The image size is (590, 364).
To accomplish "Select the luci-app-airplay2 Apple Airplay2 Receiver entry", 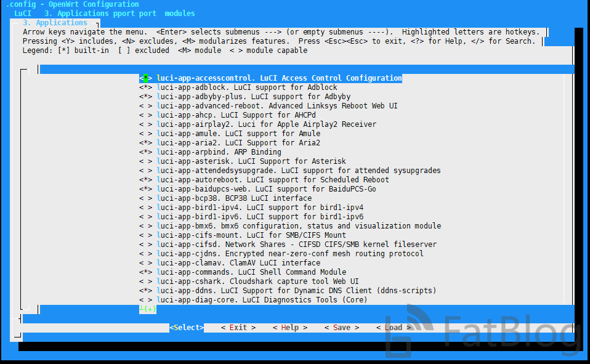I will [x=267, y=124].
